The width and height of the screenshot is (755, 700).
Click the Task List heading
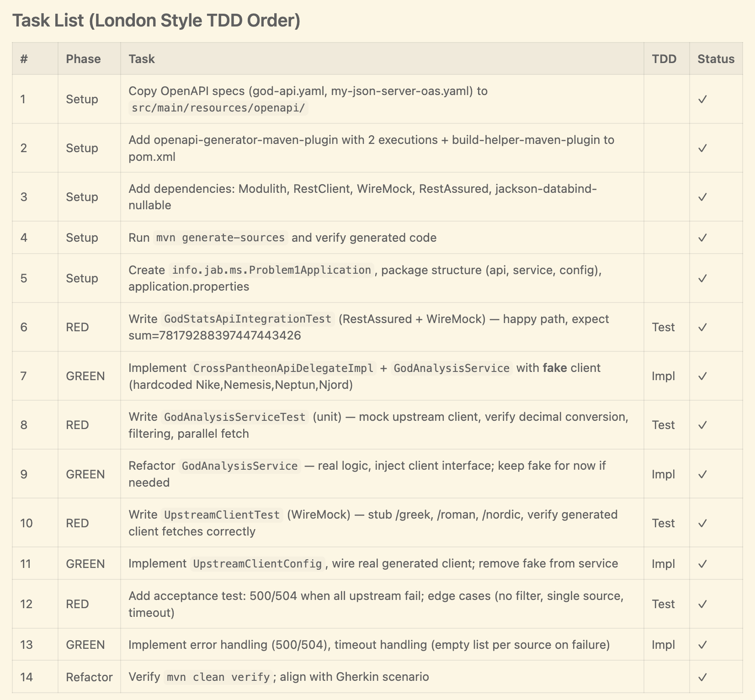tap(156, 21)
